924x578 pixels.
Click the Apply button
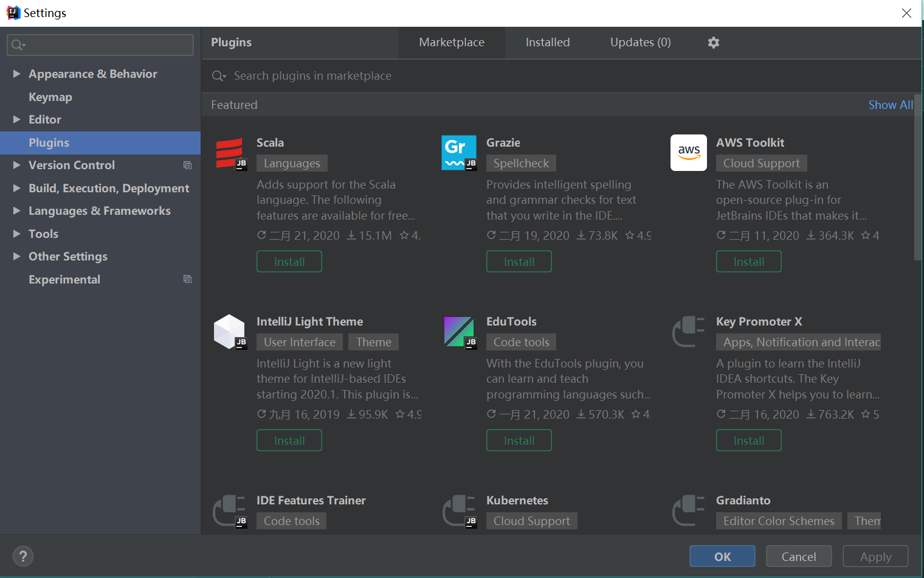click(876, 556)
